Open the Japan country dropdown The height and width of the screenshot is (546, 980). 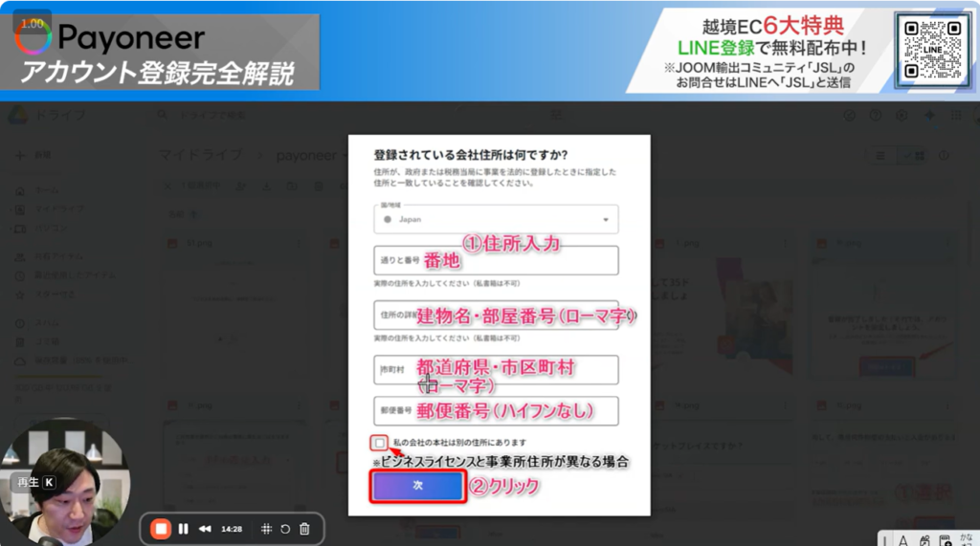[x=496, y=219]
